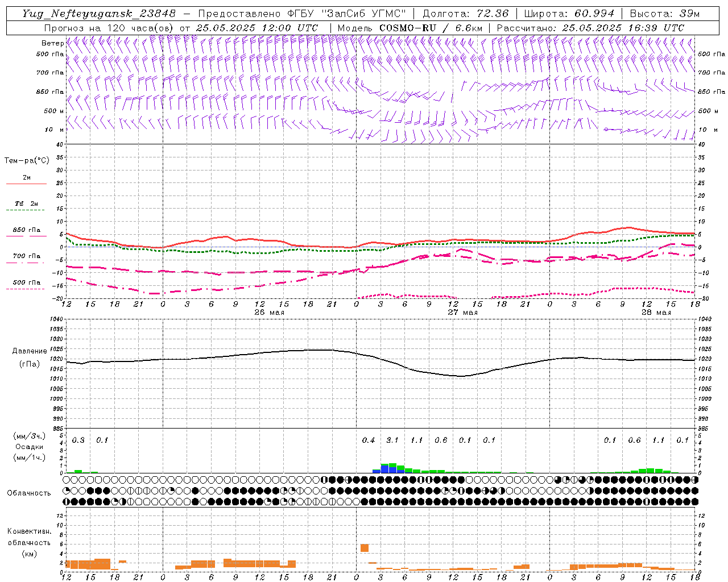The width and height of the screenshot is (728, 582).
Task: Click the 27 мая date label
Action: coord(463,313)
